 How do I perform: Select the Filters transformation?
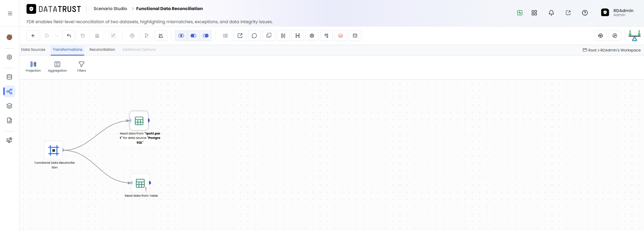point(82,67)
